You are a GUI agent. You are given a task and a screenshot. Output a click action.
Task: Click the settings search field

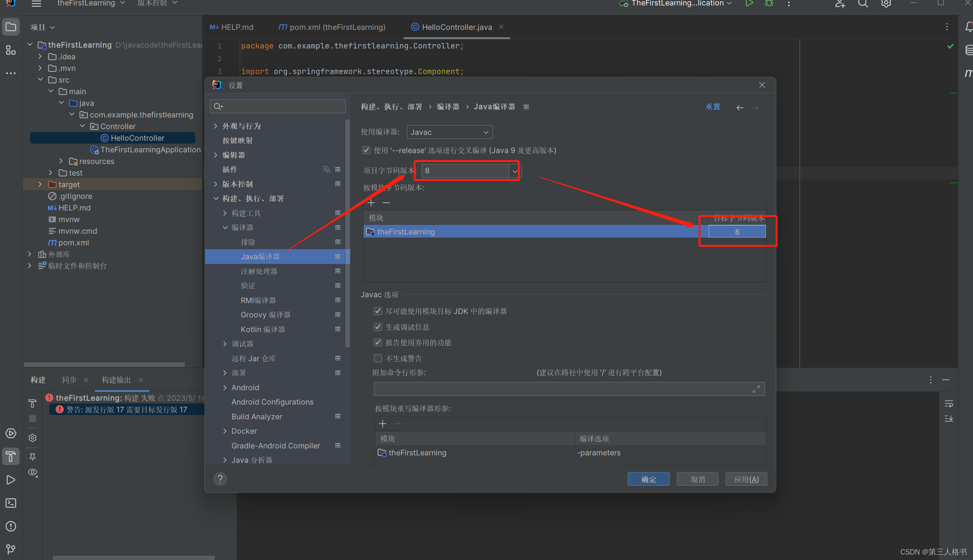pos(278,107)
